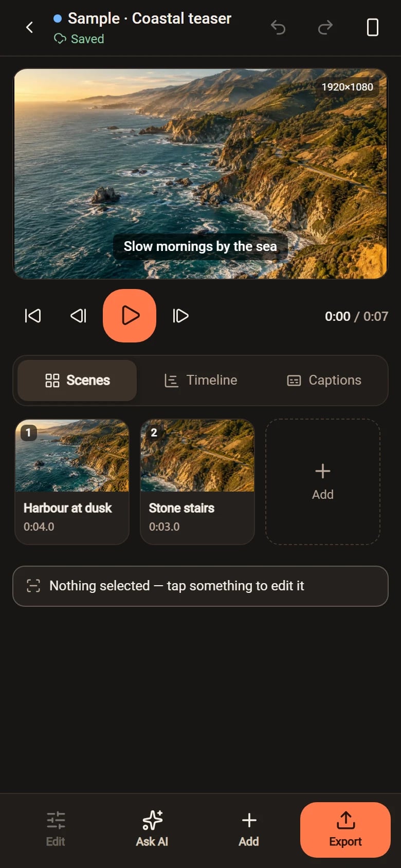Click the 0:04.0 duration of scene 1
401x868 pixels.
(x=39, y=527)
